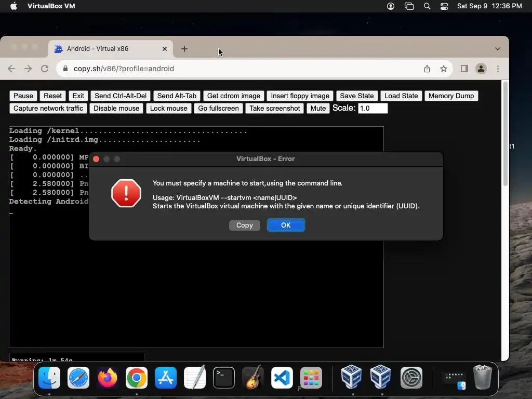532x399 pixels.
Task: Toggle Disable mouse
Action: click(x=116, y=109)
